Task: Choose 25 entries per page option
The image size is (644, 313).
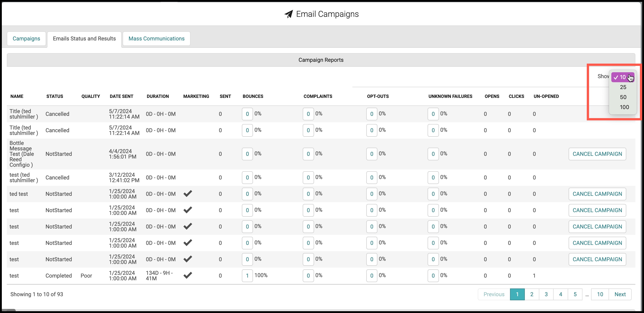Action: click(623, 87)
